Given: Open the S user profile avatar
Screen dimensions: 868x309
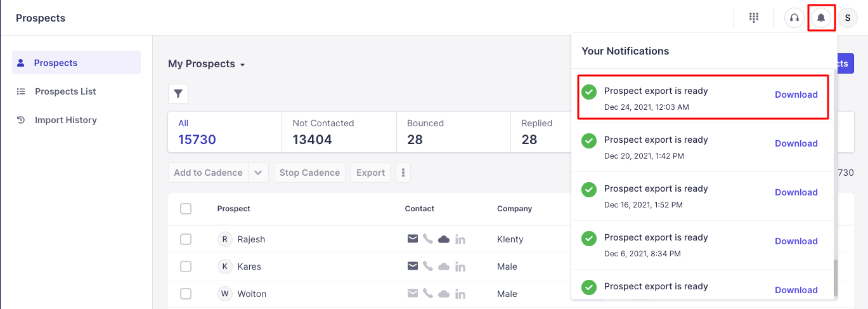Looking at the screenshot, I should click(848, 18).
